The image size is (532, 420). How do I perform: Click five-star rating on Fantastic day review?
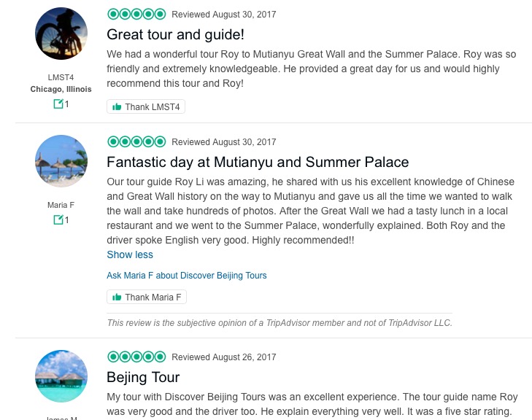click(136, 141)
